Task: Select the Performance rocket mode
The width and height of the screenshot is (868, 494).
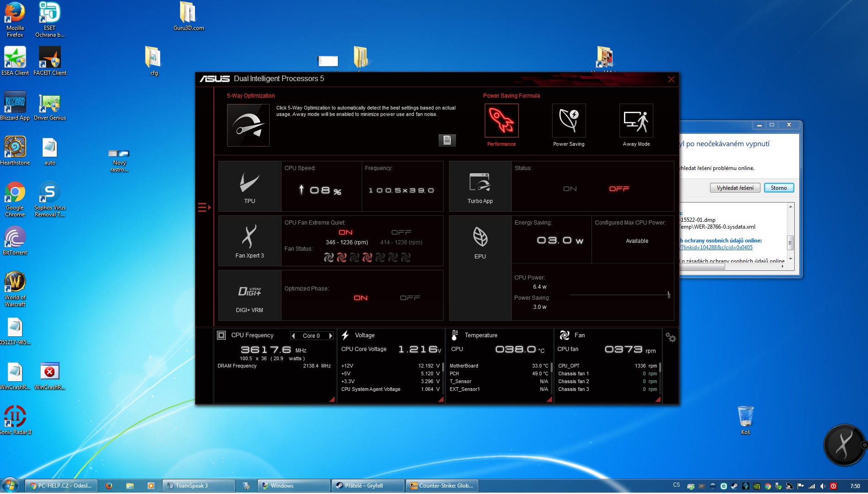Action: 501,121
